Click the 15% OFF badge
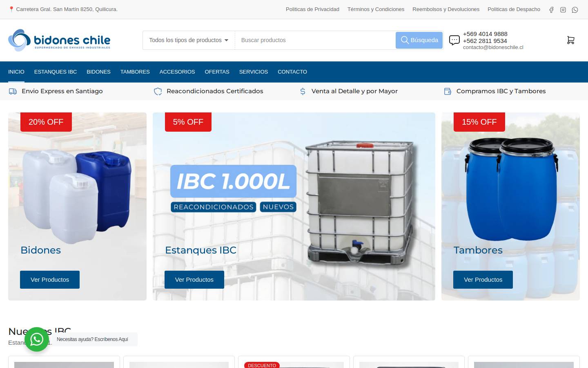The height and width of the screenshot is (368, 588). [x=479, y=122]
